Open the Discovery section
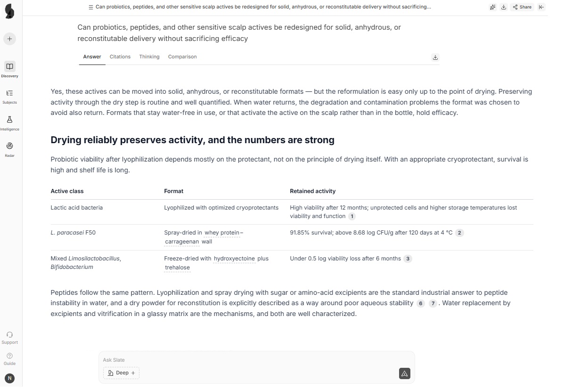The height and width of the screenshot is (389, 588). pyautogui.click(x=9, y=69)
